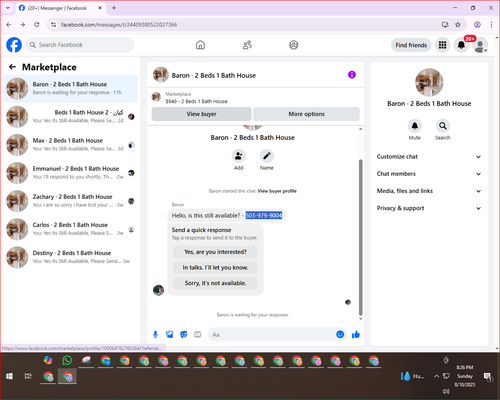Screen dimensions: 500x400
Task: Open the Carlos conversation
Action: point(70,229)
